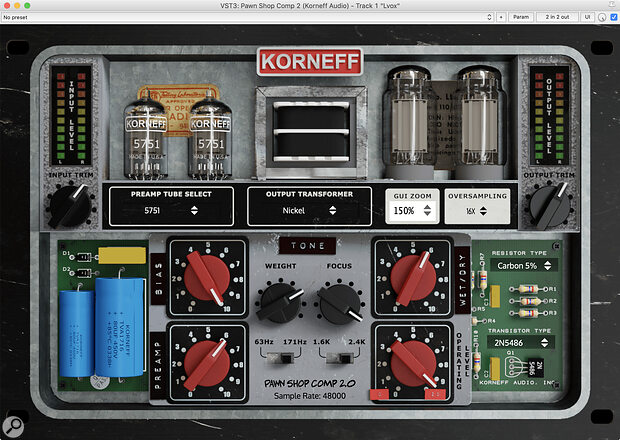
Task: Click the Operating Level red knob
Action: coord(412,364)
